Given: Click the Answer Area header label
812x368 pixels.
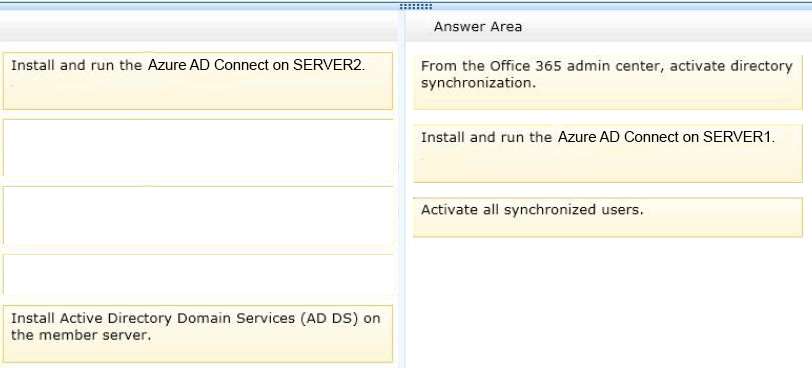Looking at the screenshot, I should [x=477, y=26].
